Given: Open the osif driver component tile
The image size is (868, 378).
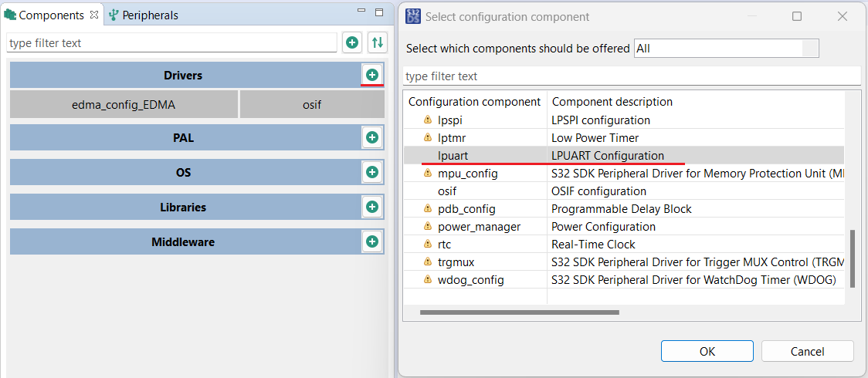Looking at the screenshot, I should pos(312,104).
